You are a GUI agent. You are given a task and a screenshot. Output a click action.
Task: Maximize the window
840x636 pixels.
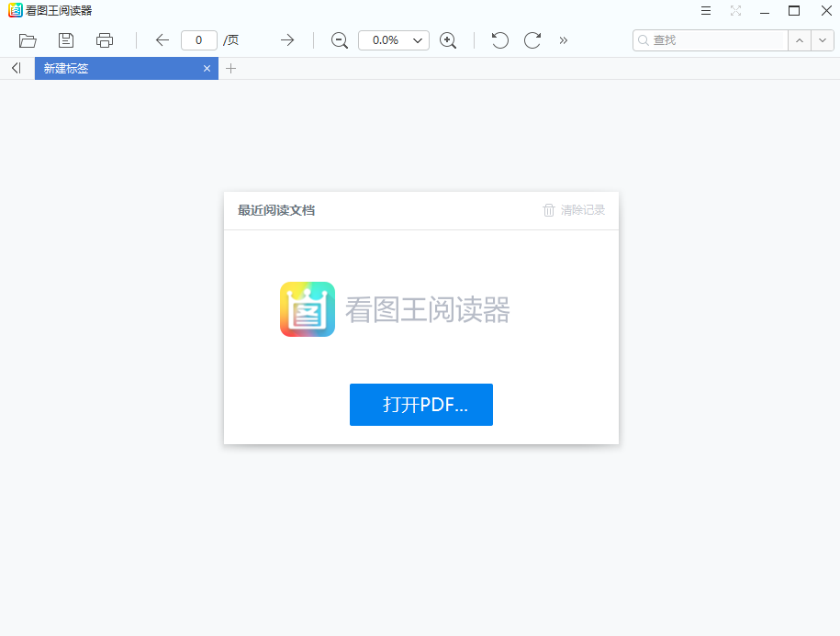point(794,11)
